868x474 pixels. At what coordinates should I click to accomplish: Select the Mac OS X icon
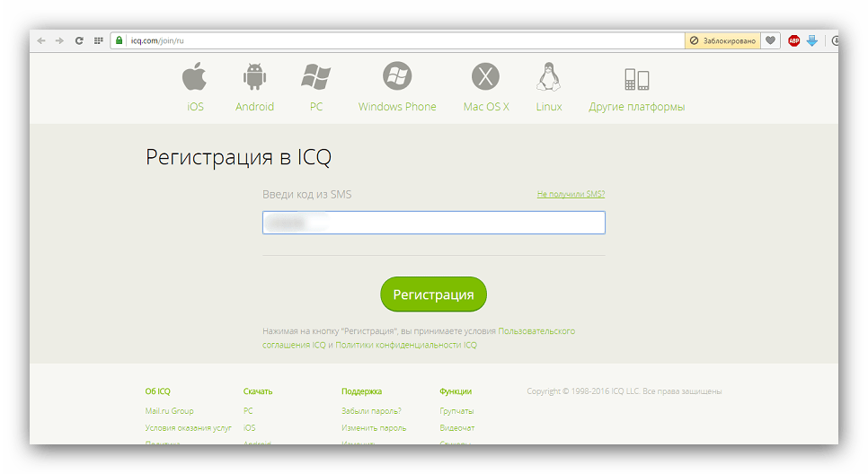(485, 76)
